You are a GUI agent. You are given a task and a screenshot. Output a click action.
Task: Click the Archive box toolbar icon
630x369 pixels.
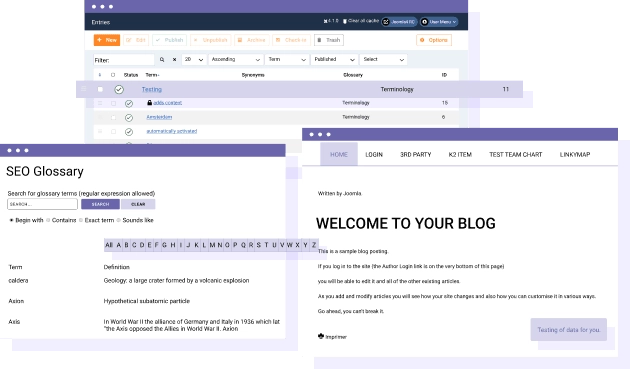[240, 40]
